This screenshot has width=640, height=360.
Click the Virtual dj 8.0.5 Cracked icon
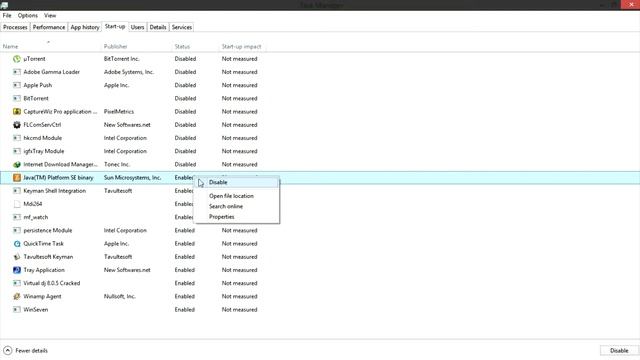point(17,283)
